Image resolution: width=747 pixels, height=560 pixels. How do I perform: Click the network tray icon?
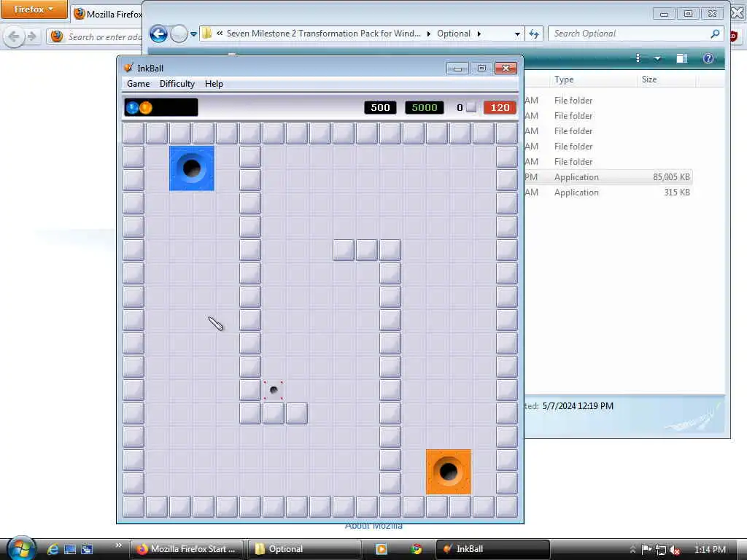pyautogui.click(x=661, y=550)
